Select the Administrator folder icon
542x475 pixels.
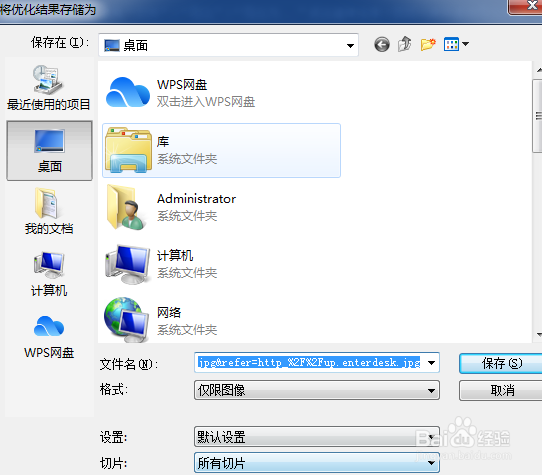[x=127, y=207]
